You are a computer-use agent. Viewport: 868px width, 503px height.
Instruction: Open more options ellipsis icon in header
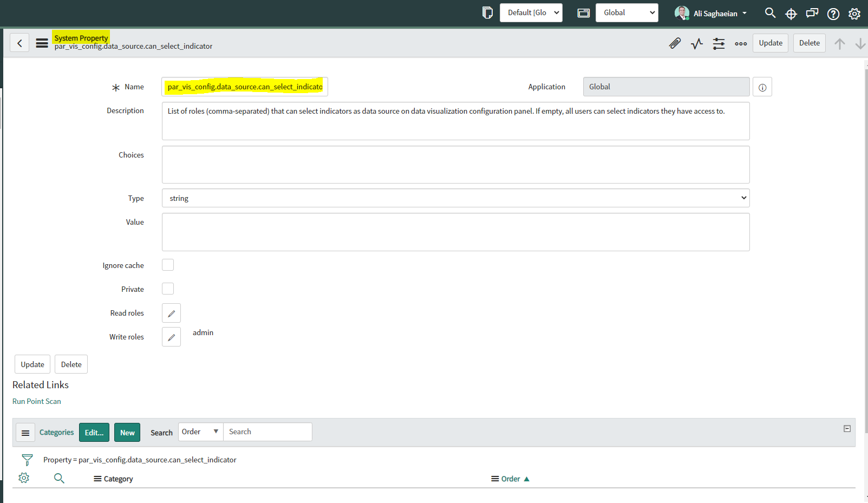click(x=741, y=43)
